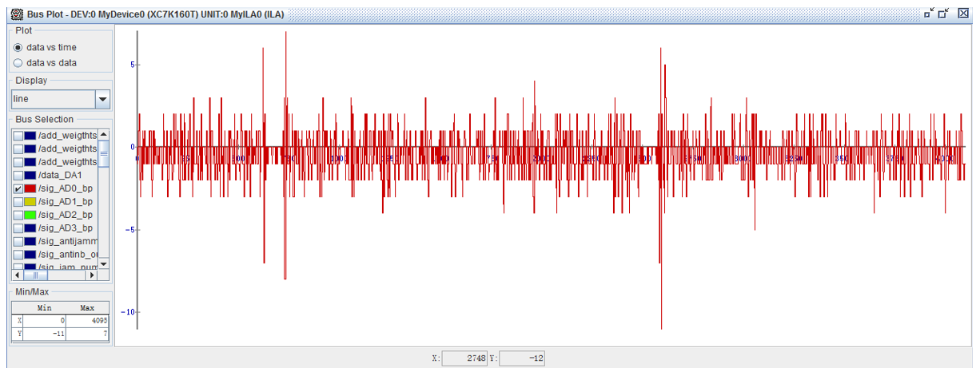Click the red color swatch for /sig_AD0_bp
Viewport: 980px width, 376px height.
pyautogui.click(x=30, y=188)
